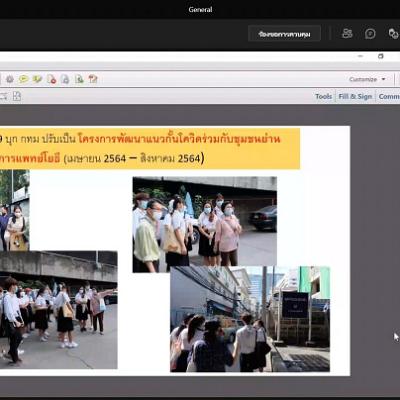Open the Comment pane
400x400 pixels.
tap(389, 96)
